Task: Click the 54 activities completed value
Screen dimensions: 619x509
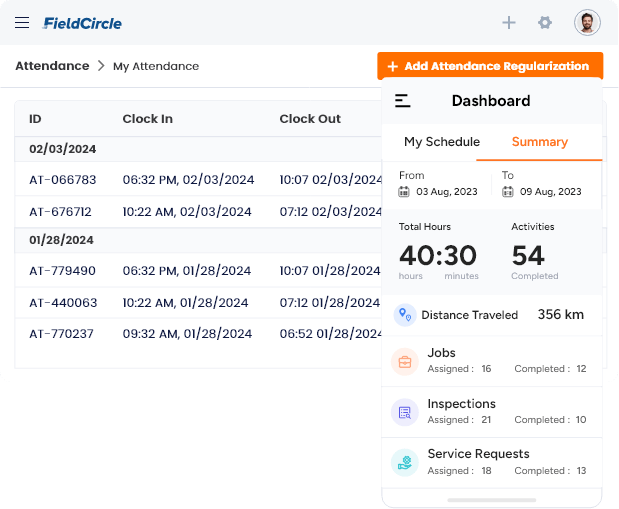Action: tap(528, 255)
